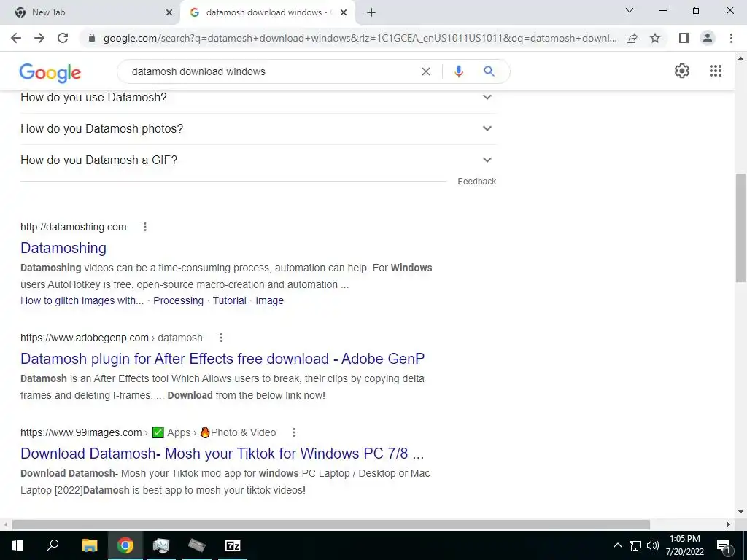Submit search with magnifier icon
Image resolution: width=747 pixels, height=560 pixels.
[489, 71]
